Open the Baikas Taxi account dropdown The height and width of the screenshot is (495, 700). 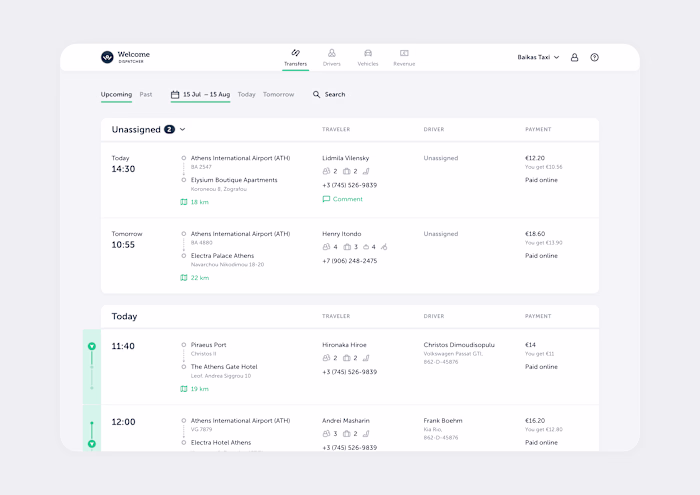[538, 57]
